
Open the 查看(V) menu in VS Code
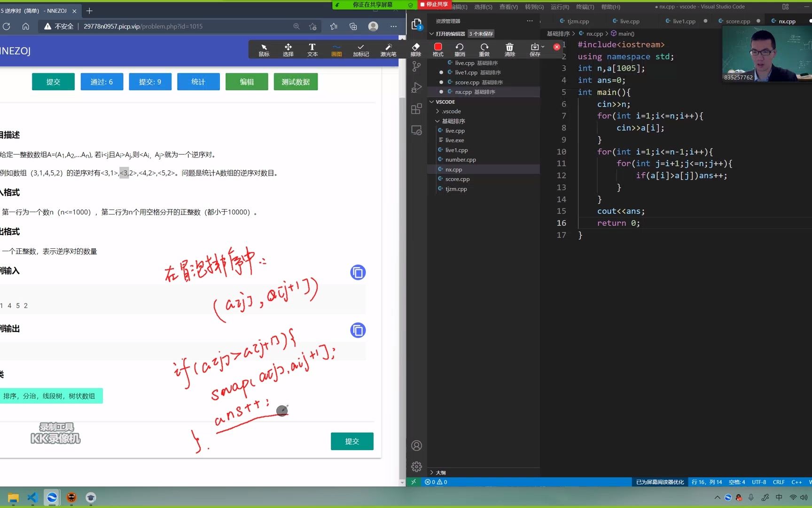tap(508, 7)
